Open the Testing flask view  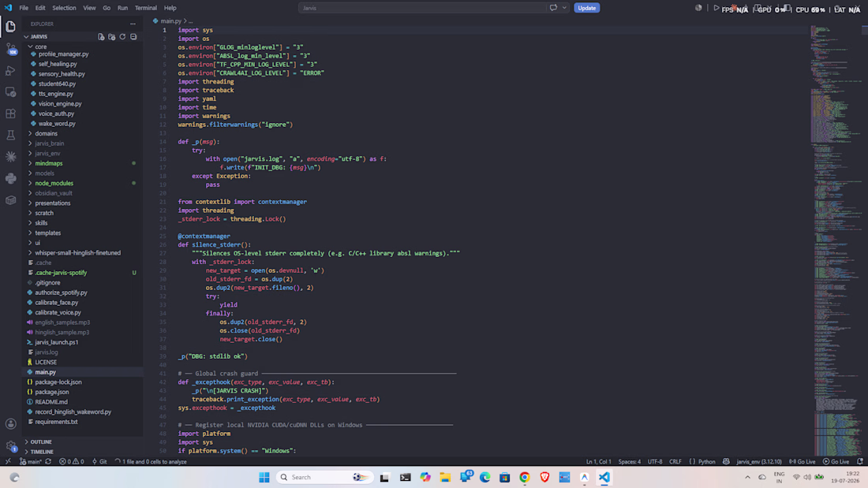click(10, 136)
